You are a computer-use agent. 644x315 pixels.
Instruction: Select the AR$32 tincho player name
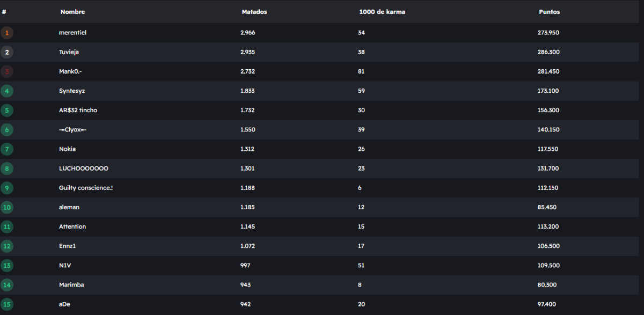[78, 110]
